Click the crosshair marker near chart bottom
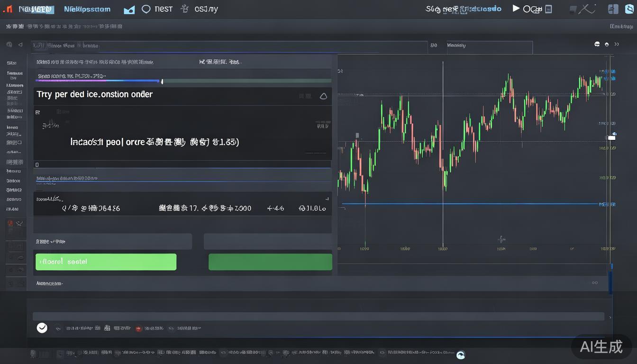Image resolution: width=637 pixels, height=364 pixels. click(501, 239)
